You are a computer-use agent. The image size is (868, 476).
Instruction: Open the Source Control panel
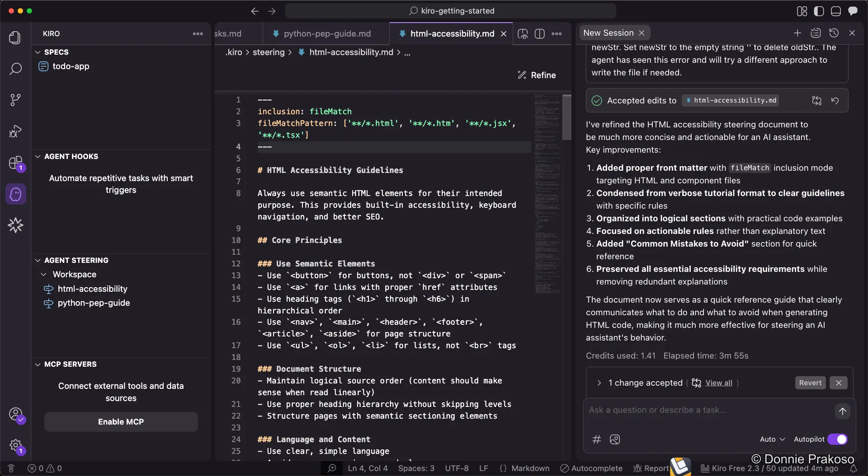click(15, 99)
